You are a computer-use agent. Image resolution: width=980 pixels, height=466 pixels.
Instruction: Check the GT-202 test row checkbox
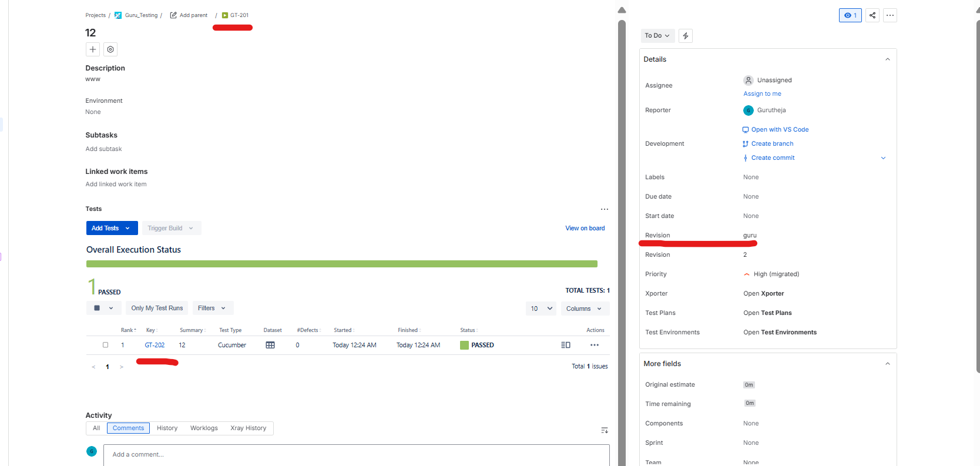[x=106, y=345]
